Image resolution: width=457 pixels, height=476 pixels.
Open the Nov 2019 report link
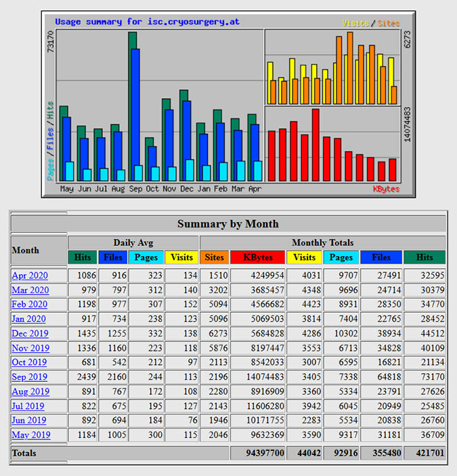coord(30,348)
